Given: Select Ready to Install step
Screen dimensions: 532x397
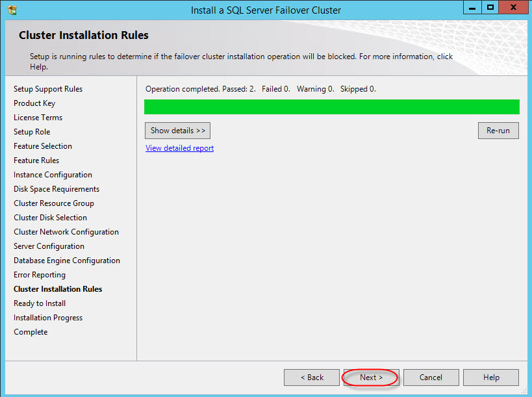Looking at the screenshot, I should tap(40, 303).
